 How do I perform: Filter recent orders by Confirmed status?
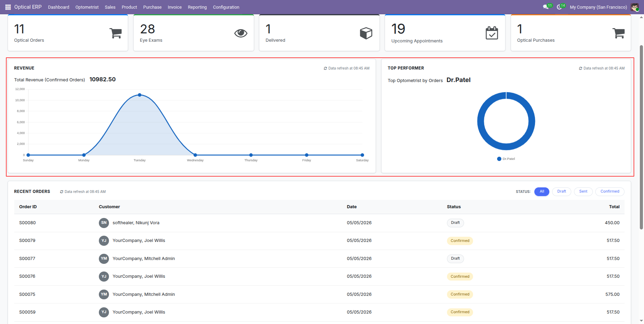610,192
